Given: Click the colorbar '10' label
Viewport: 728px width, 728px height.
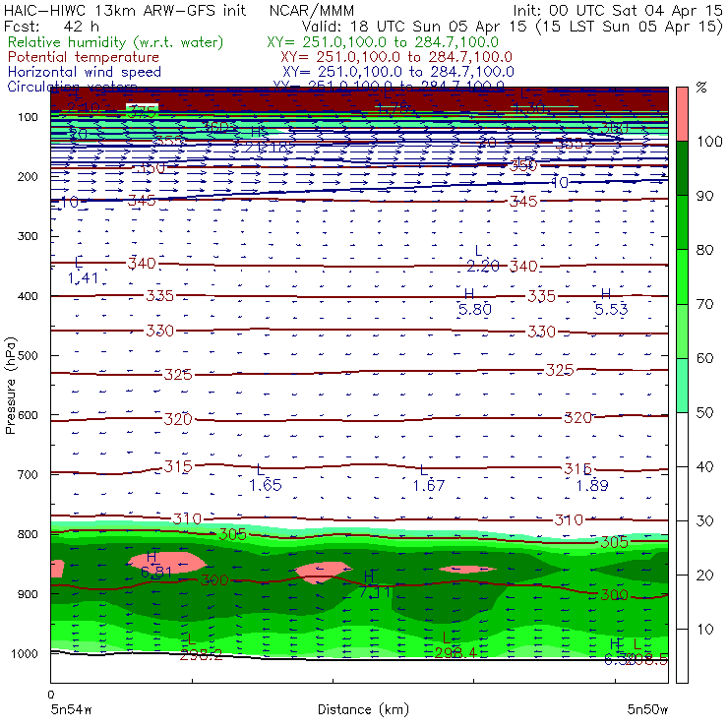Looking at the screenshot, I should point(704,629).
